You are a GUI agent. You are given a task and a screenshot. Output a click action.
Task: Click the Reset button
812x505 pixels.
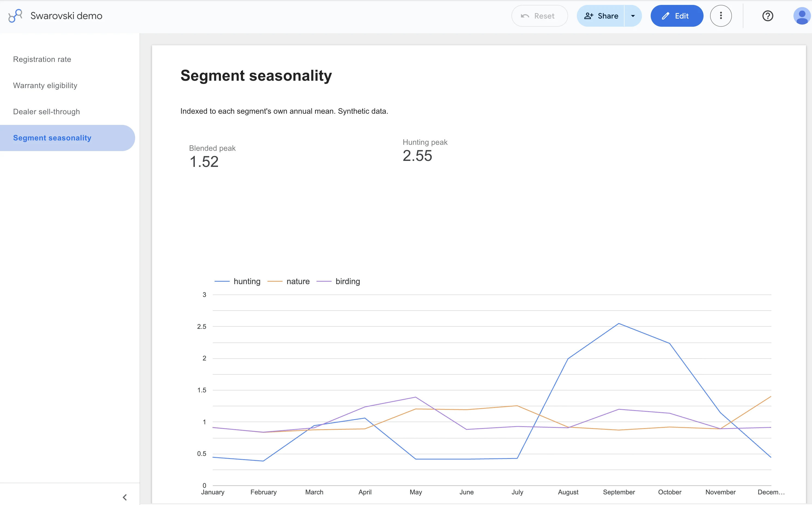(539, 16)
